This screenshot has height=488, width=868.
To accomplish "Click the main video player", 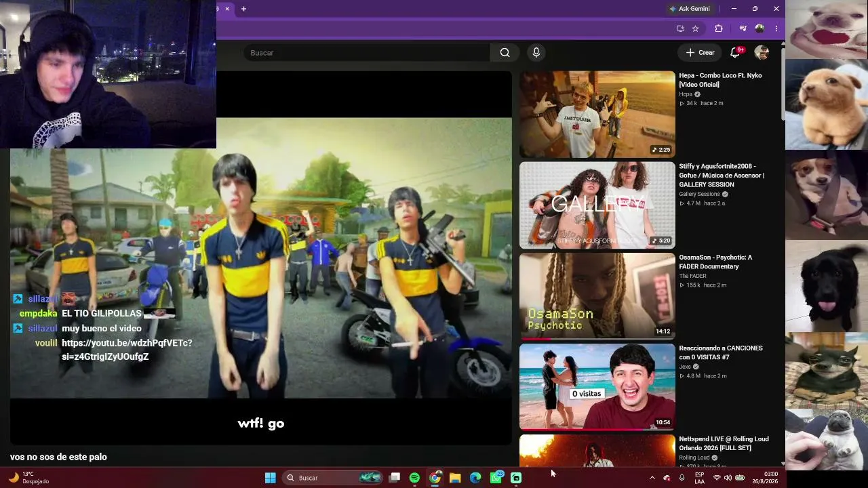I will (x=261, y=258).
